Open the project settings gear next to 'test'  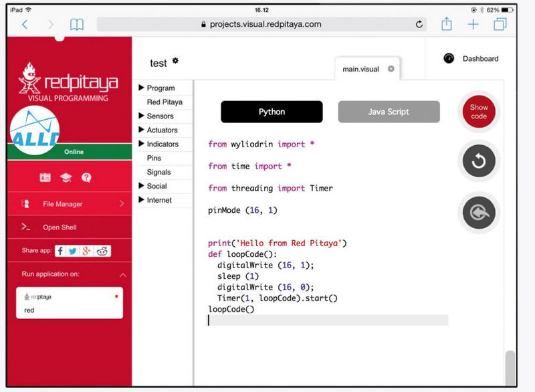click(x=175, y=60)
